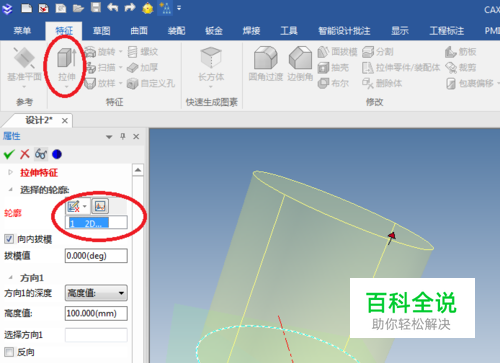Image resolution: width=500 pixels, height=363 pixels.
Task: Open dropdown beside edit profile icon
Action: pyautogui.click(x=85, y=206)
